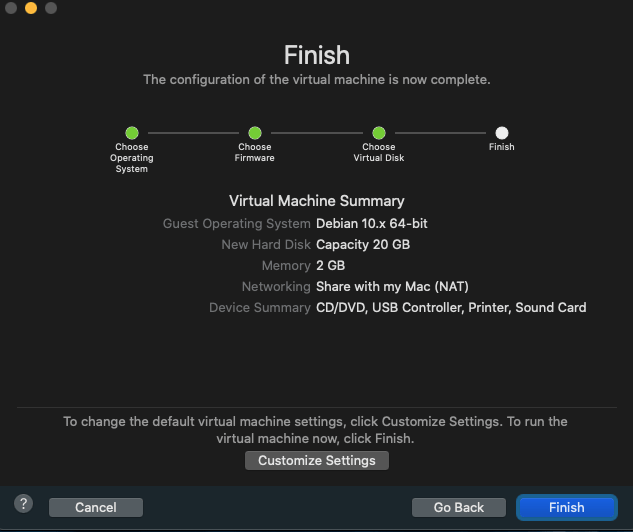The image size is (633, 532).
Task: Go Back to the previous step
Action: coord(459,507)
